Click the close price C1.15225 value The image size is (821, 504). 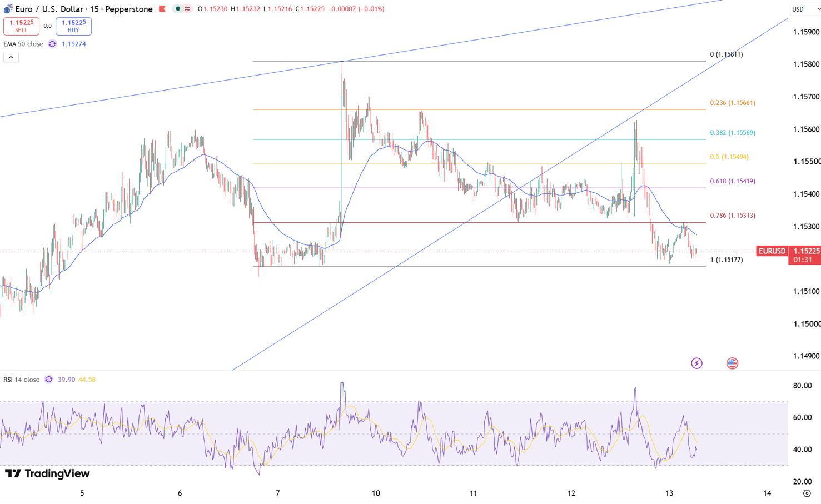pos(310,9)
